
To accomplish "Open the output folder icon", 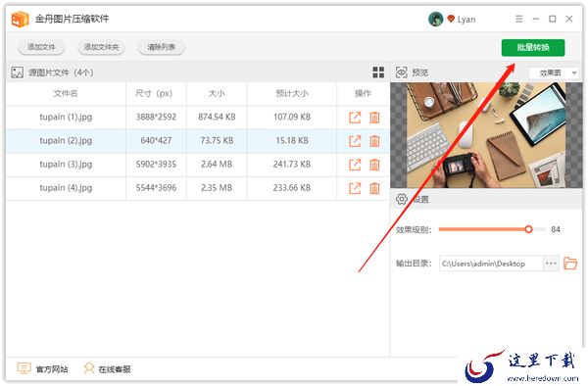I will pyautogui.click(x=570, y=264).
